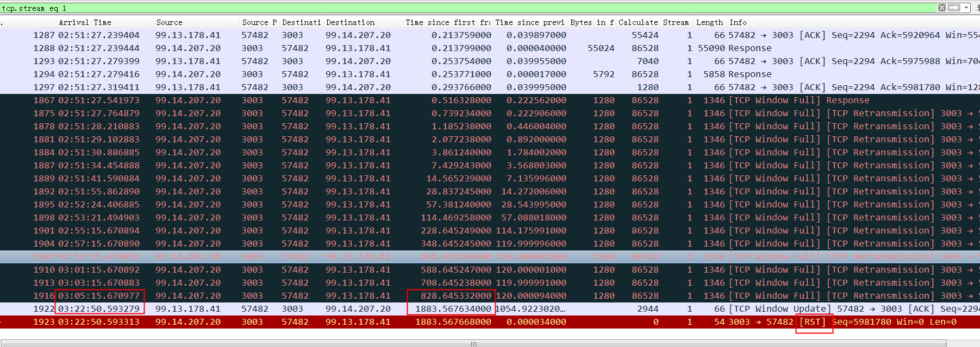The height and width of the screenshot is (347, 980).
Task: Select retransmission packet number 1887
Action: tap(490, 166)
